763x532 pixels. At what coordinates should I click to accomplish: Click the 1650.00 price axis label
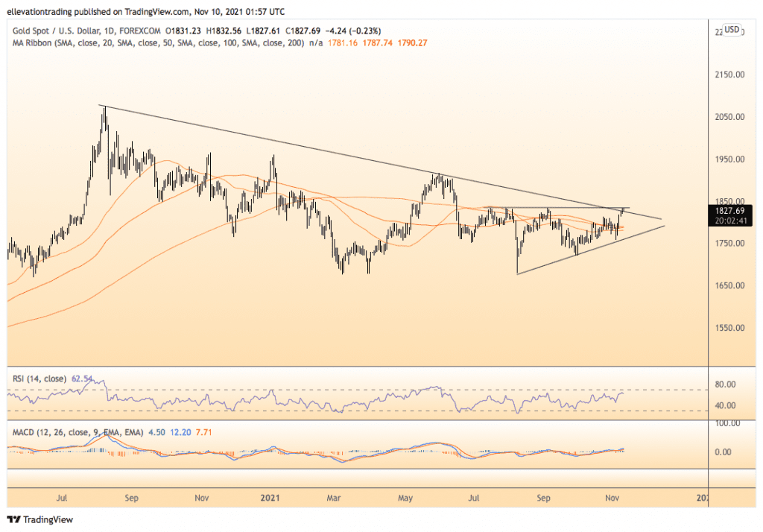(729, 285)
